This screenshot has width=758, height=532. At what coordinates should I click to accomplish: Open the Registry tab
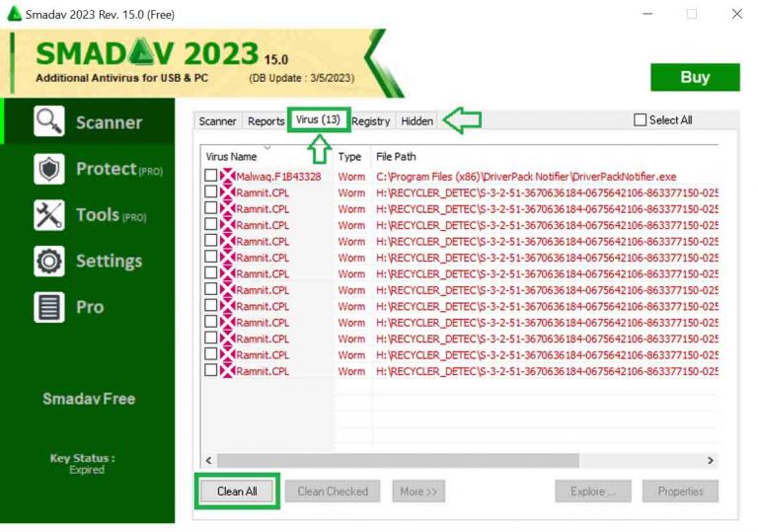point(371,120)
